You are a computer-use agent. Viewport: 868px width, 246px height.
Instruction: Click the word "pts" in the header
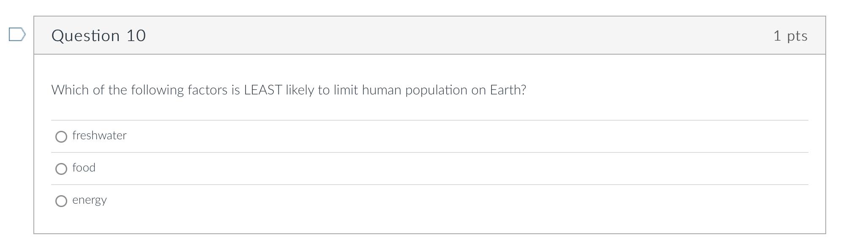tap(797, 36)
